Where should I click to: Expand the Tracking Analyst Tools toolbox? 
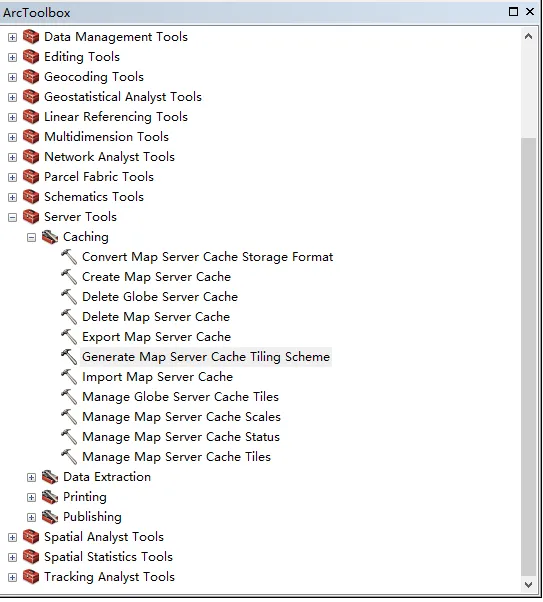click(x=12, y=577)
